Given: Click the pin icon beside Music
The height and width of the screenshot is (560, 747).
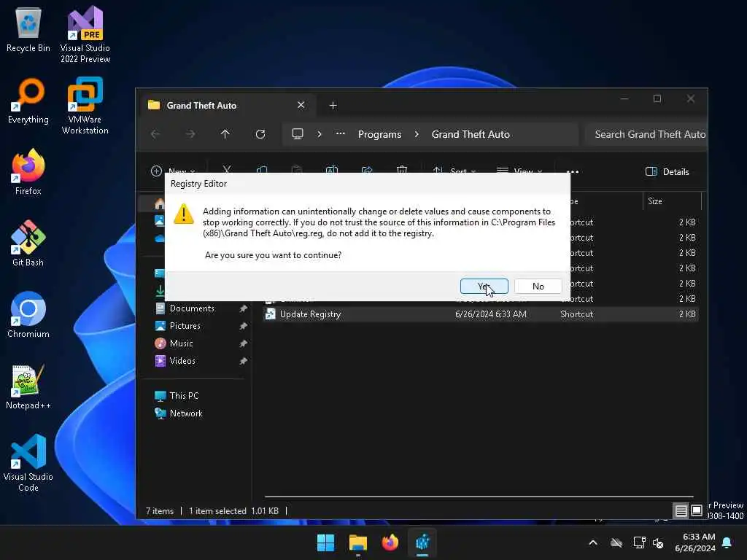Looking at the screenshot, I should (243, 344).
